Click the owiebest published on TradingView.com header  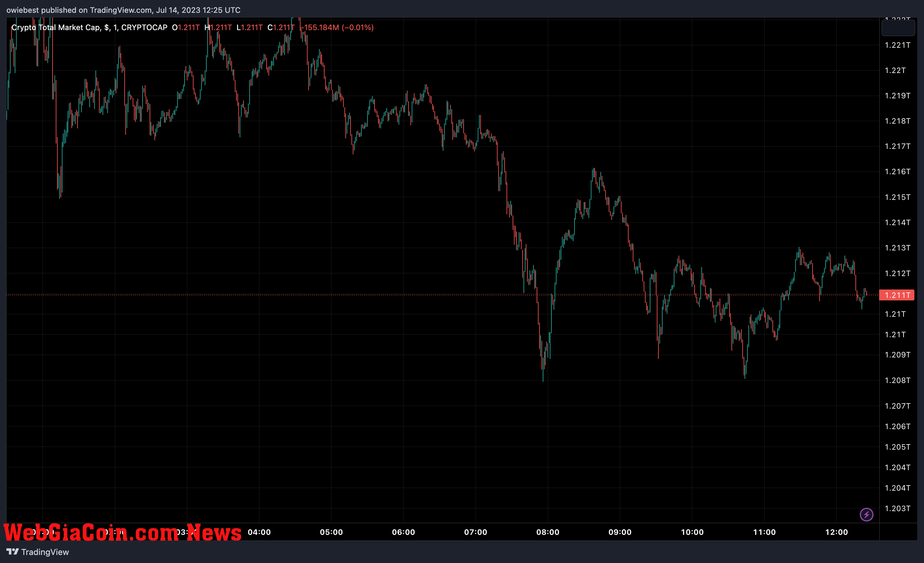click(x=123, y=10)
